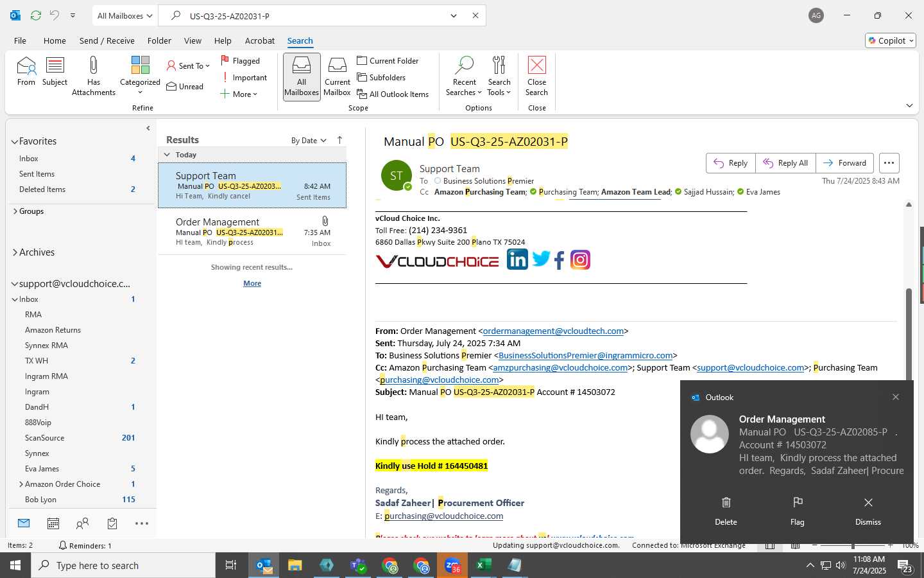924x578 pixels.
Task: Filter search by From sender
Action: point(26,71)
